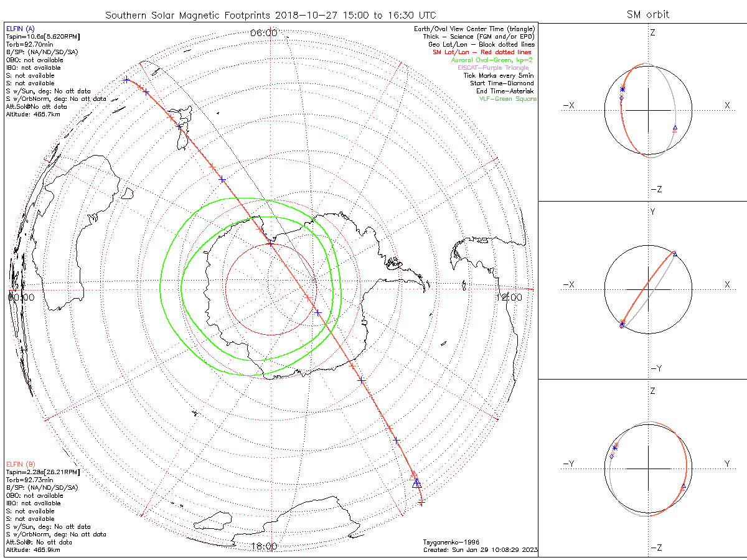Click the blue triangle on the main footprint track
The image size is (747, 560).
(417, 484)
